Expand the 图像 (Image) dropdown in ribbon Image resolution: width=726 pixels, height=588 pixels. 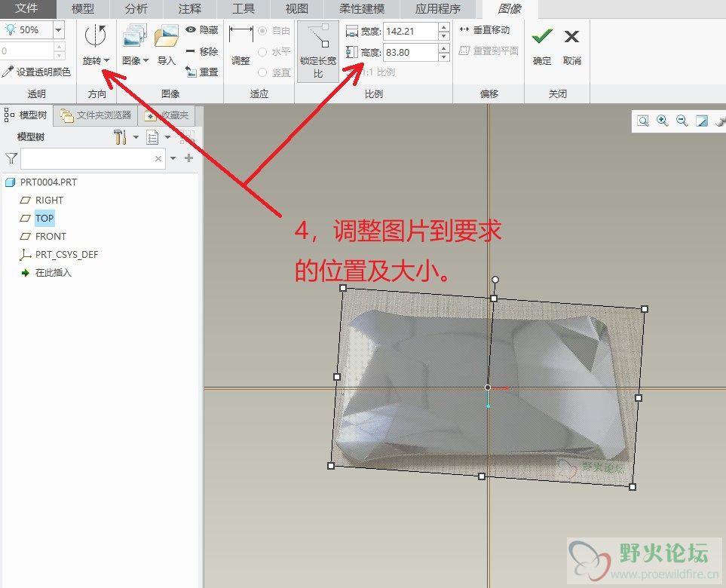[136, 60]
